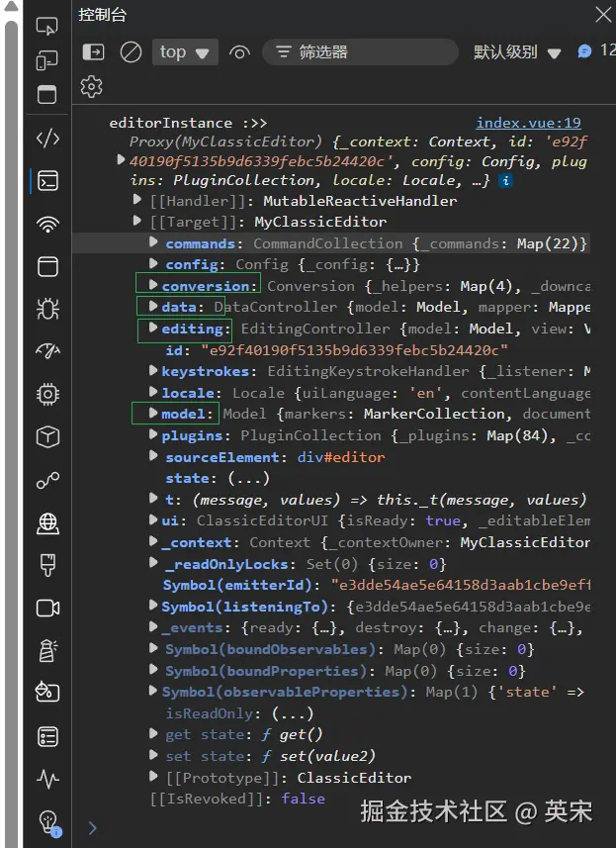The width and height of the screenshot is (616, 848).
Task: Click the blue info badge after Locale
Action: pyautogui.click(x=506, y=181)
